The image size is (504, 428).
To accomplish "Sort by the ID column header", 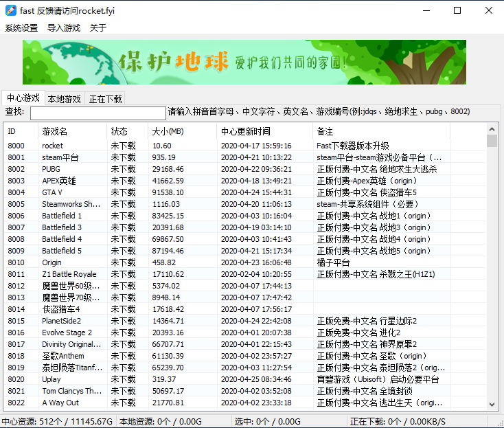I will tap(21, 131).
